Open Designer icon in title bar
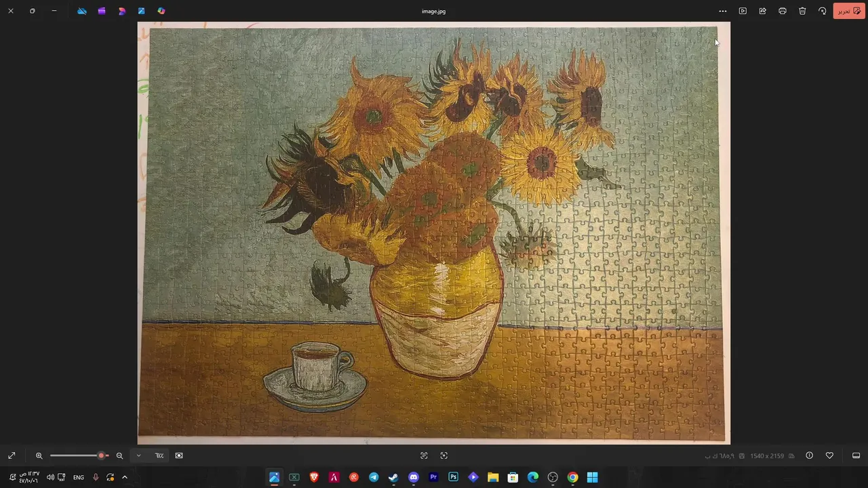 click(121, 11)
